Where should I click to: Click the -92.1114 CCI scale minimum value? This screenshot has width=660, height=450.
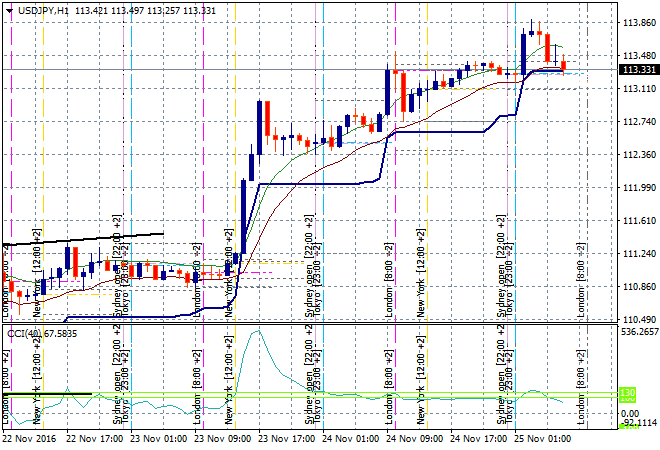pos(638,424)
